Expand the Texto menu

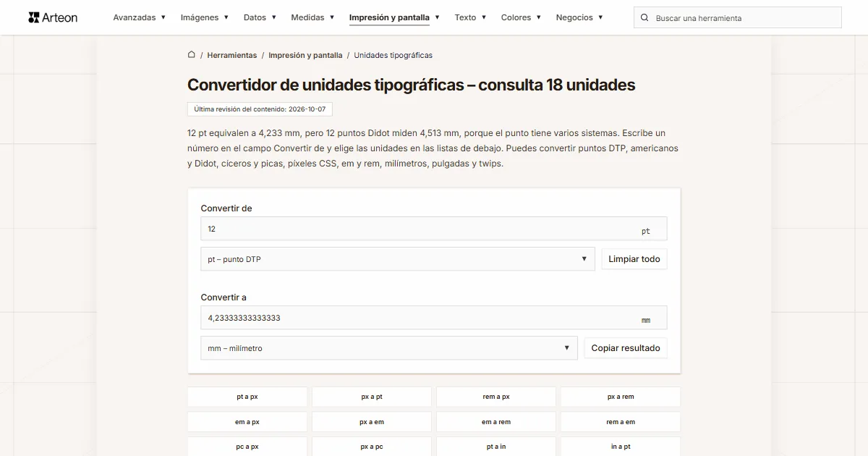click(x=470, y=17)
